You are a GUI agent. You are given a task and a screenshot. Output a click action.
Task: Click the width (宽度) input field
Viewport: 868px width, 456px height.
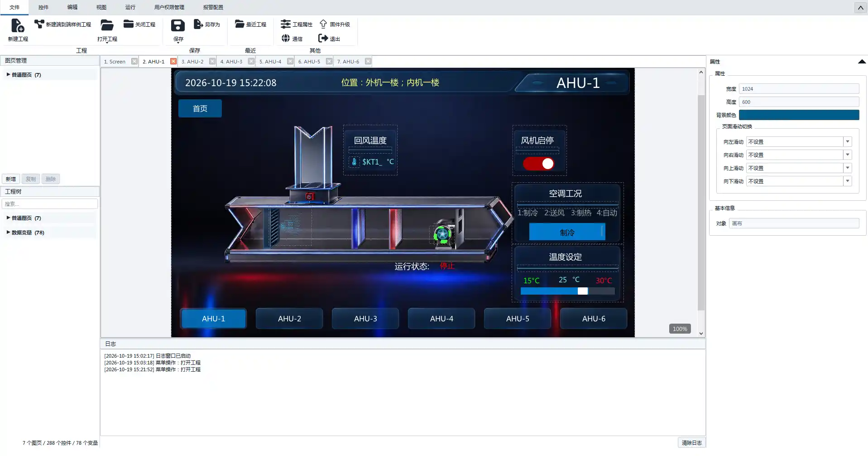tap(799, 89)
